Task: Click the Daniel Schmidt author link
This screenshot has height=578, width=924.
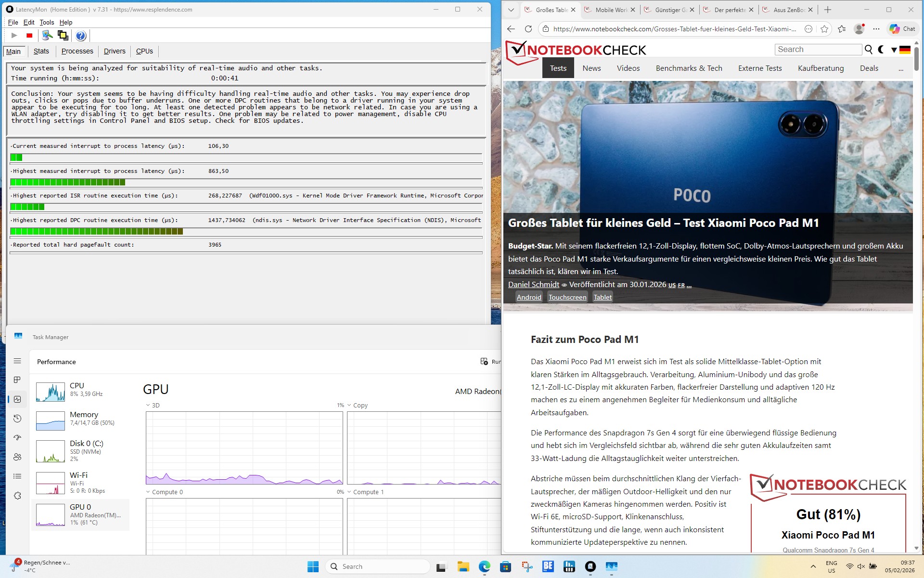Action: 533,284
